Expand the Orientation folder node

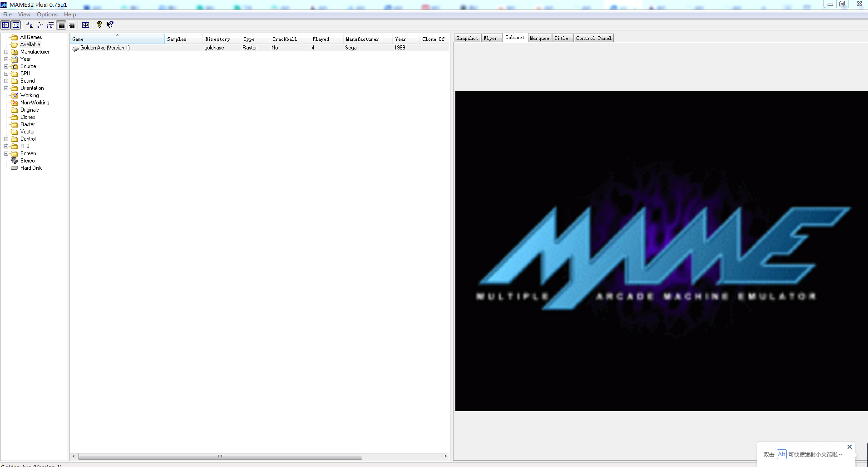click(x=6, y=88)
